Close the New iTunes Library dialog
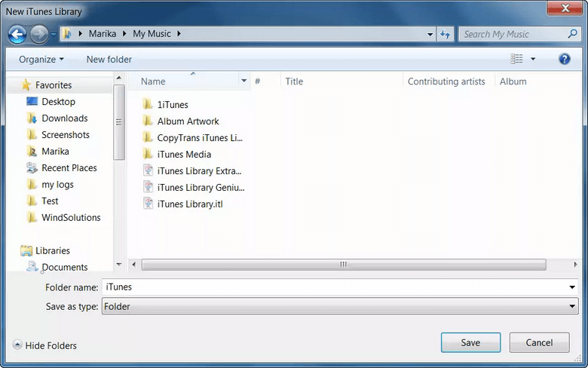This screenshot has height=368, width=588. (x=565, y=8)
